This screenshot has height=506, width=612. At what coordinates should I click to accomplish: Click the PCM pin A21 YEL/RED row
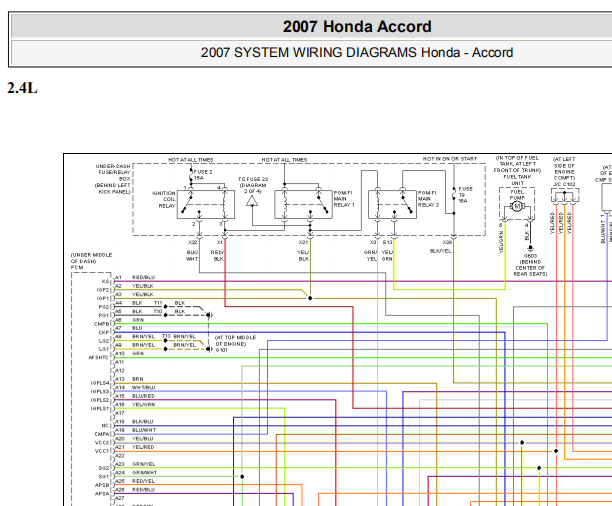[135, 447]
